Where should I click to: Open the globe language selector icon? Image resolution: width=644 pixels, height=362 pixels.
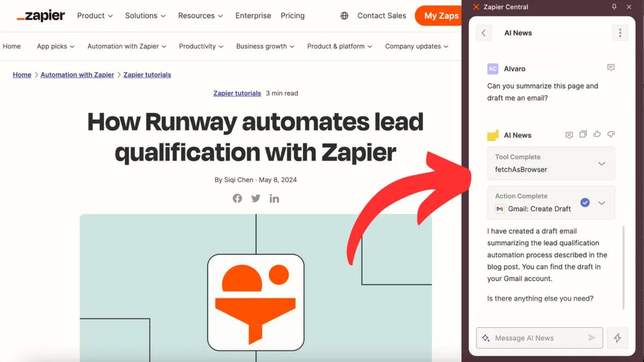tap(345, 16)
